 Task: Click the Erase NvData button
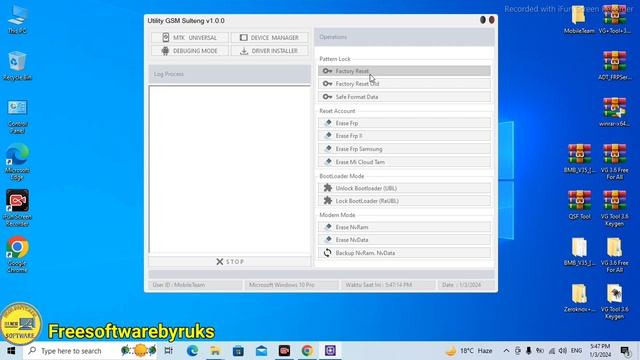pyautogui.click(x=404, y=240)
